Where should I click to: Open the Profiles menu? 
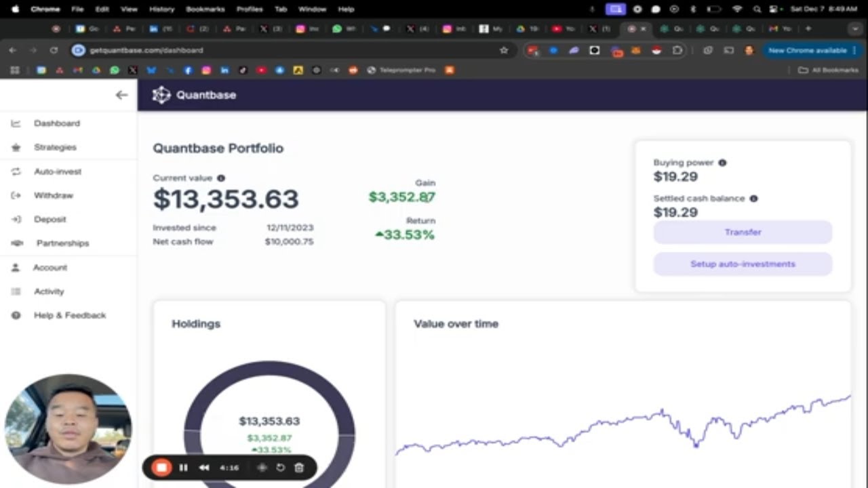point(250,9)
